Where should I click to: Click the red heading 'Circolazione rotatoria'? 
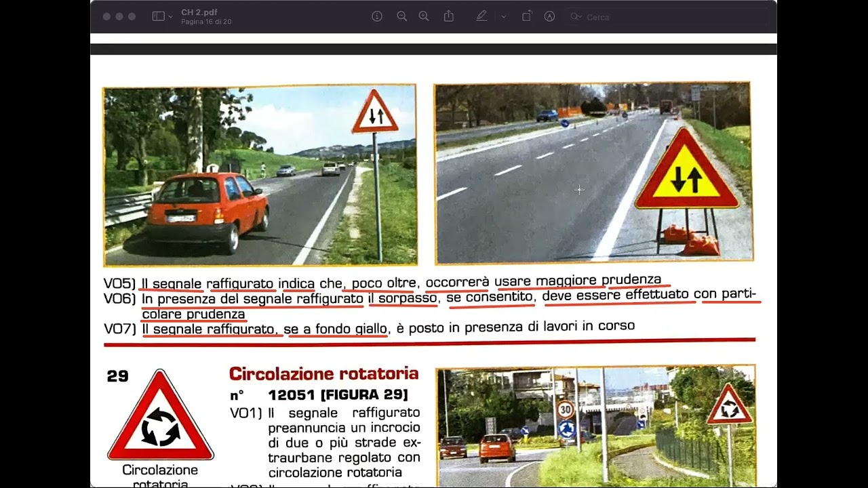point(323,374)
